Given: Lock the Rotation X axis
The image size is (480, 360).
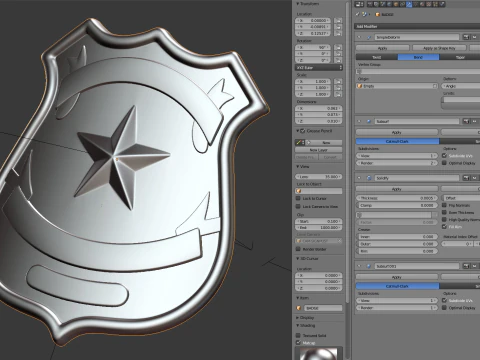Looking at the screenshot, I should pos(338,47).
